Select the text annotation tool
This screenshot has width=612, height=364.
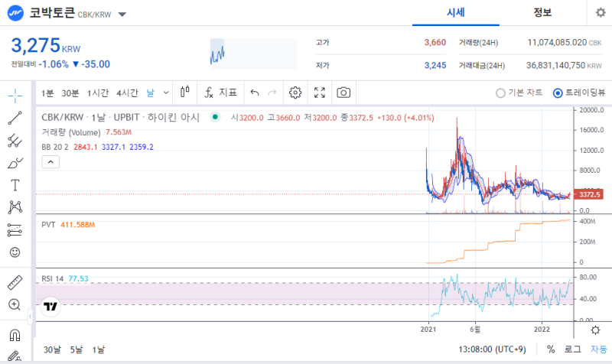(x=15, y=185)
